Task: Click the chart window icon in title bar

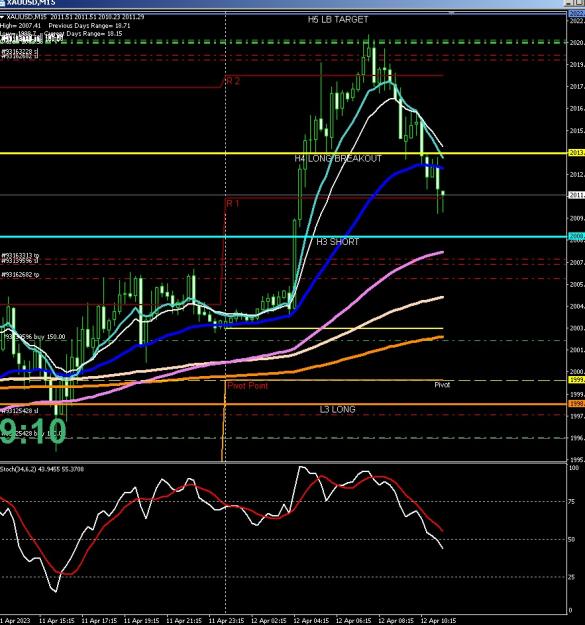Action: point(2,3)
